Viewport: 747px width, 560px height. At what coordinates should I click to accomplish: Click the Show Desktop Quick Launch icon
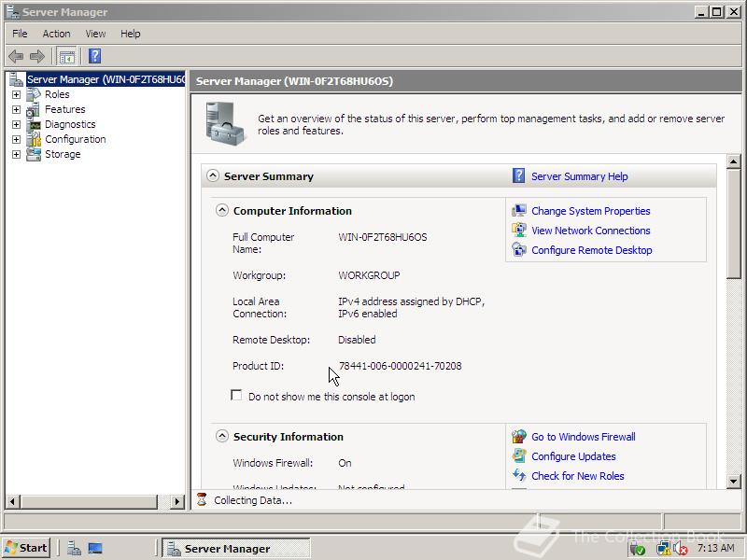tap(95, 548)
